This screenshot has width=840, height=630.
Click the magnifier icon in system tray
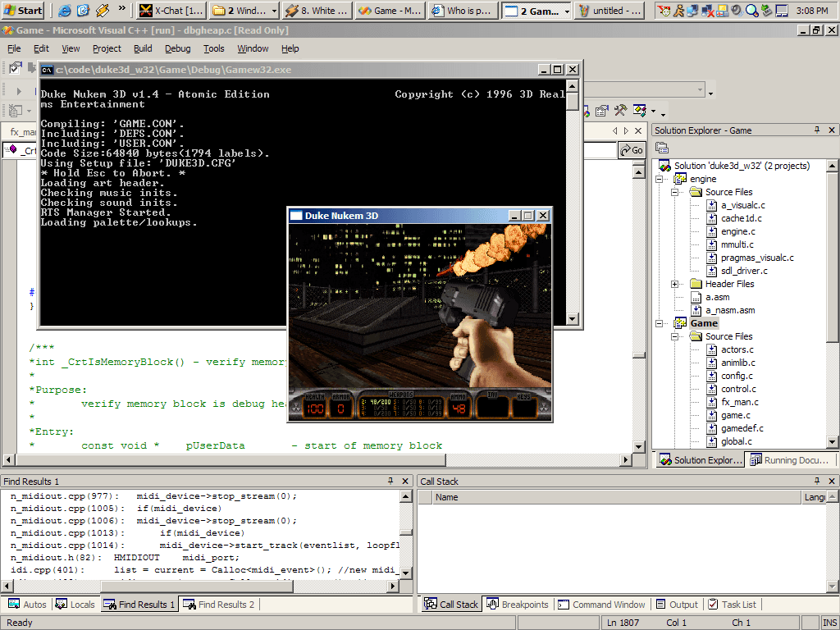751,10
